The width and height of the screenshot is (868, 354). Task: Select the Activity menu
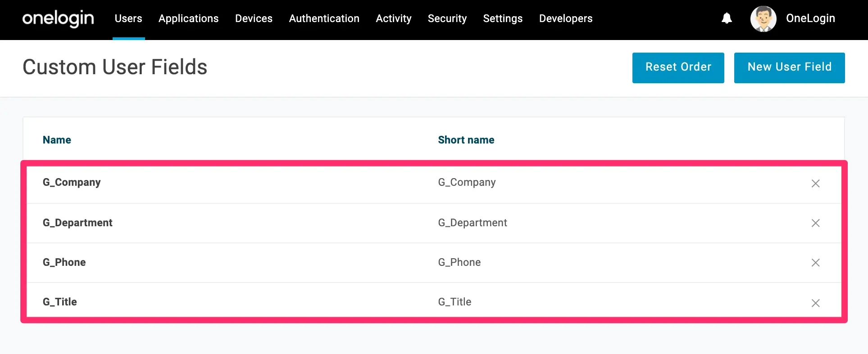pos(393,18)
